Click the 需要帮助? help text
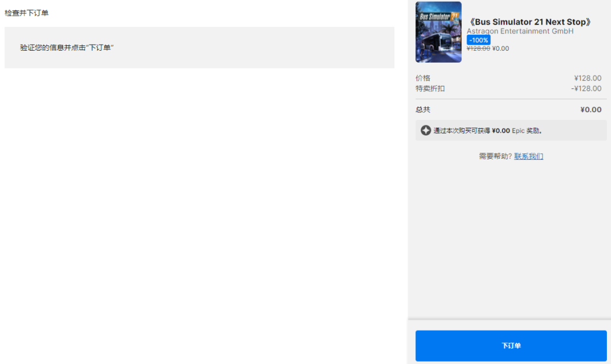 click(495, 156)
